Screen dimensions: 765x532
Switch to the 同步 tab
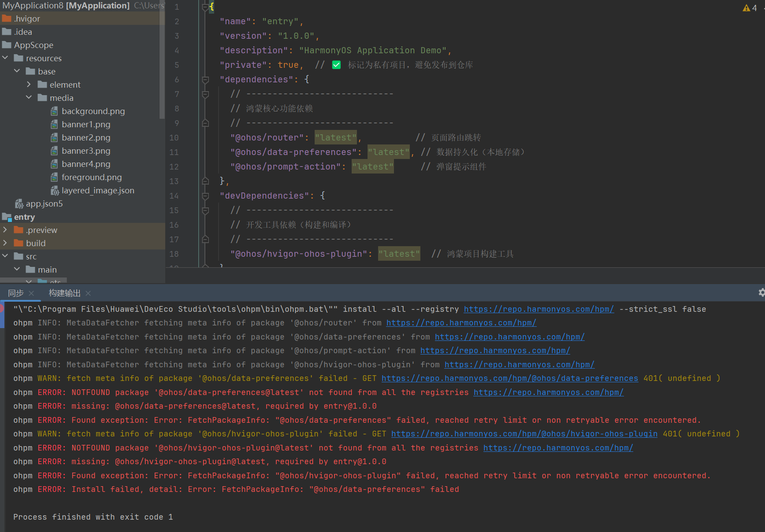pos(16,293)
